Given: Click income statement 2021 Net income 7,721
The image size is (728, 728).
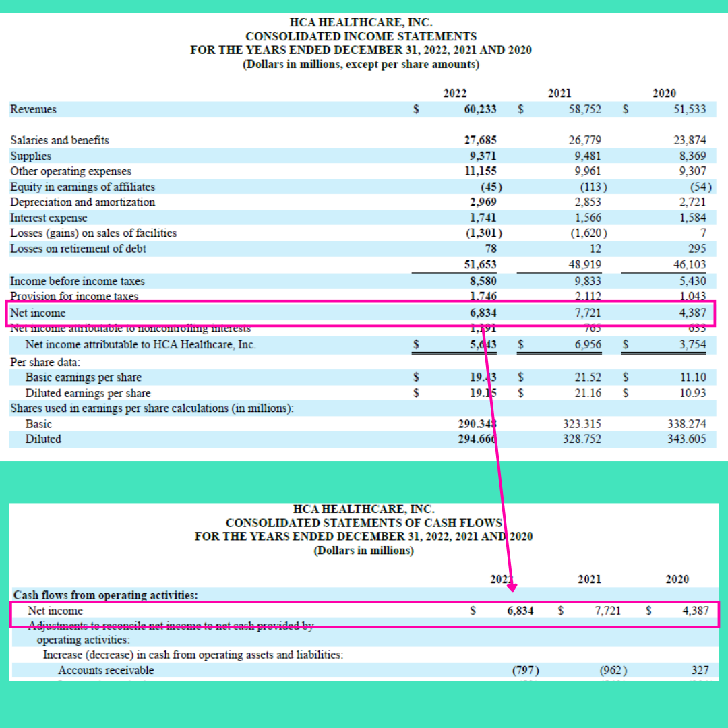Looking at the screenshot, I should 588,313.
